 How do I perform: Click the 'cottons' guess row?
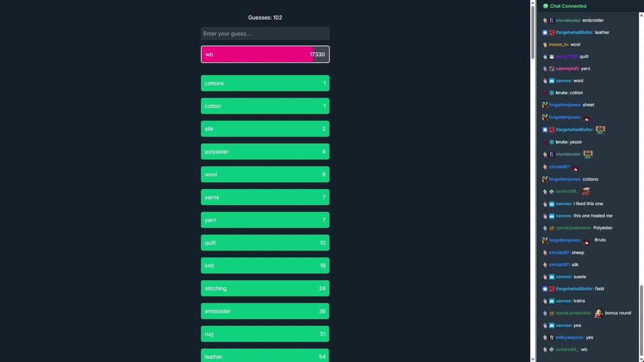(x=265, y=83)
